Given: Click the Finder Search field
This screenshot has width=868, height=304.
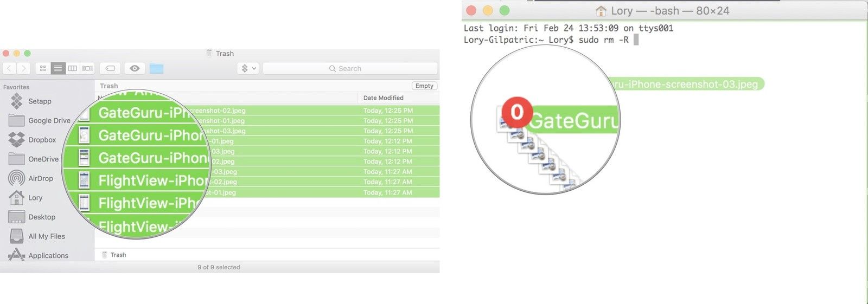Looking at the screenshot, I should (x=350, y=68).
